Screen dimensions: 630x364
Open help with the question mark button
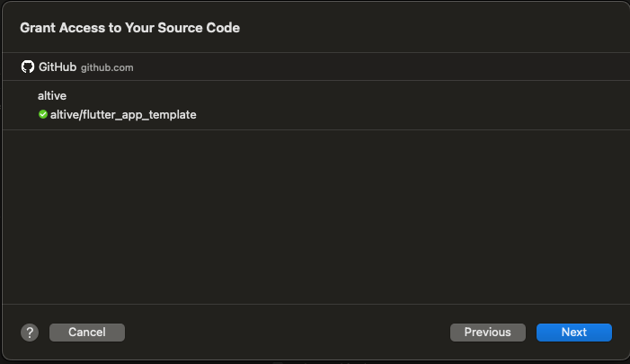30,333
